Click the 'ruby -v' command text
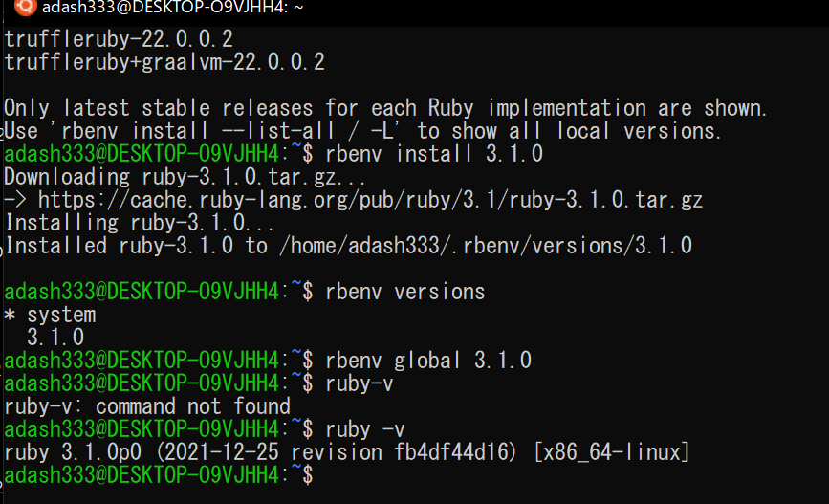The image size is (829, 504). pos(365,429)
